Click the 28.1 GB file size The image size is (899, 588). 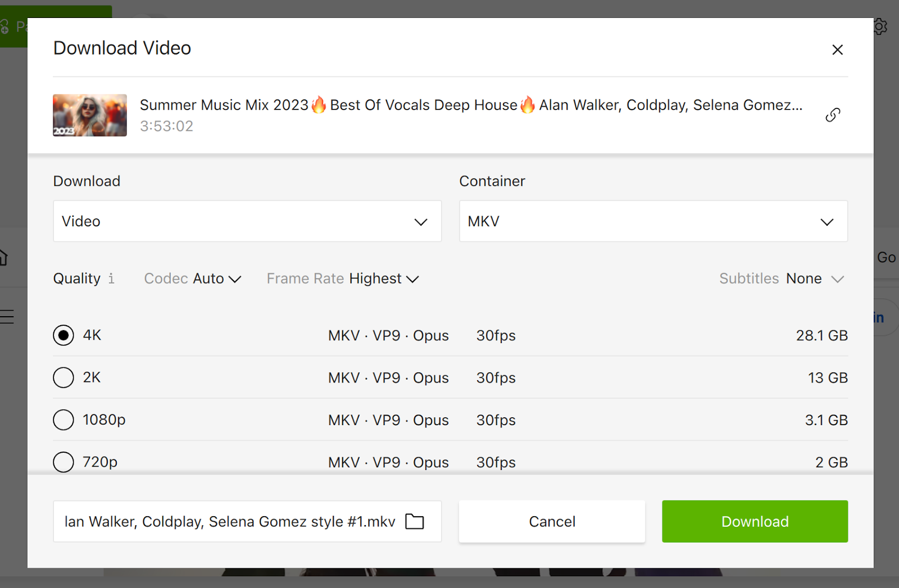pos(821,335)
